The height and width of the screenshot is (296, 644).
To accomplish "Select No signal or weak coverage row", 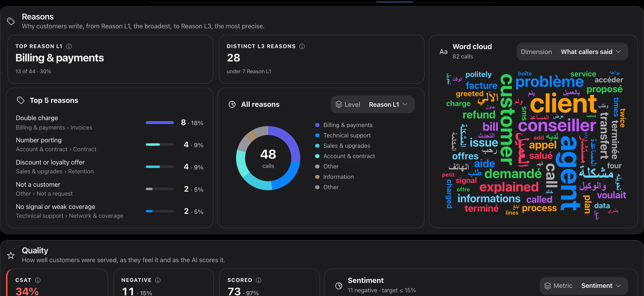I will point(109,211).
